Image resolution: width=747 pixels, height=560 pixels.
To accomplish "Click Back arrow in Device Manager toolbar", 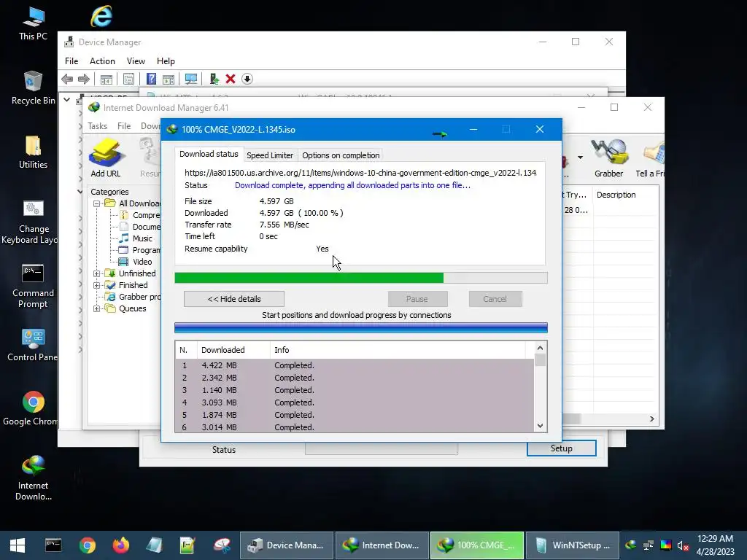I will pyautogui.click(x=67, y=79).
